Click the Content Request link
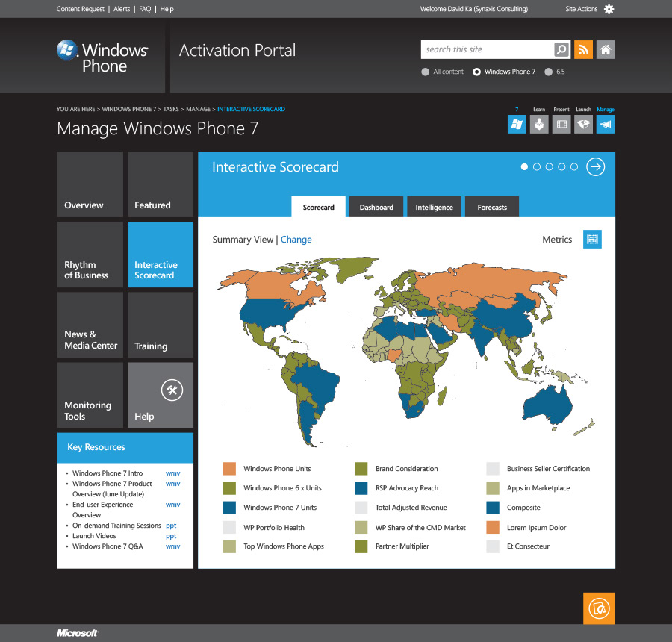The height and width of the screenshot is (642, 672). pyautogui.click(x=81, y=9)
